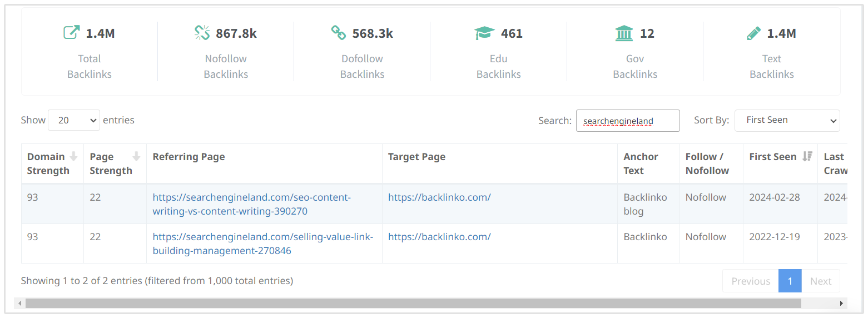Viewport: 868px width, 318px height.
Task: Click the Gov Backlinks building icon
Action: pyautogui.click(x=624, y=33)
